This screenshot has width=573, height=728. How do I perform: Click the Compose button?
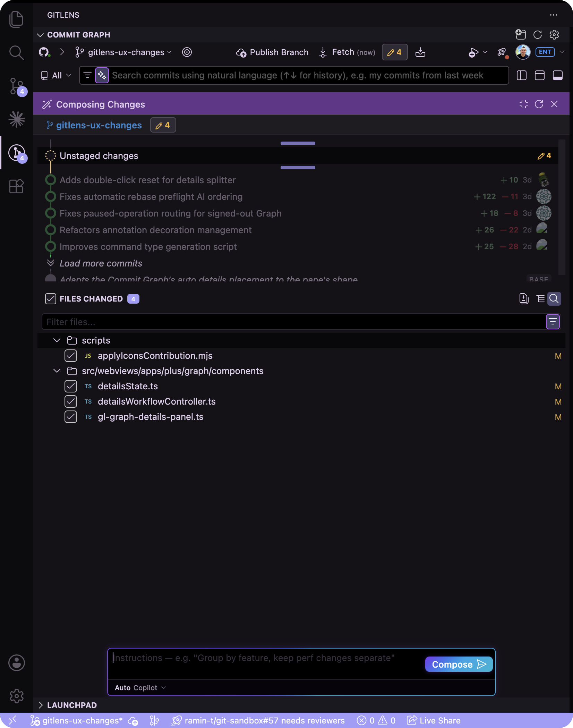pyautogui.click(x=459, y=664)
